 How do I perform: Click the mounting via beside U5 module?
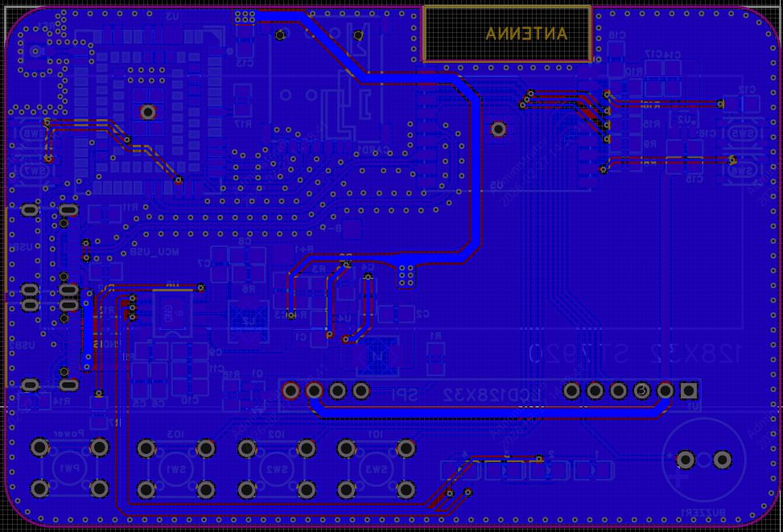click(498, 129)
